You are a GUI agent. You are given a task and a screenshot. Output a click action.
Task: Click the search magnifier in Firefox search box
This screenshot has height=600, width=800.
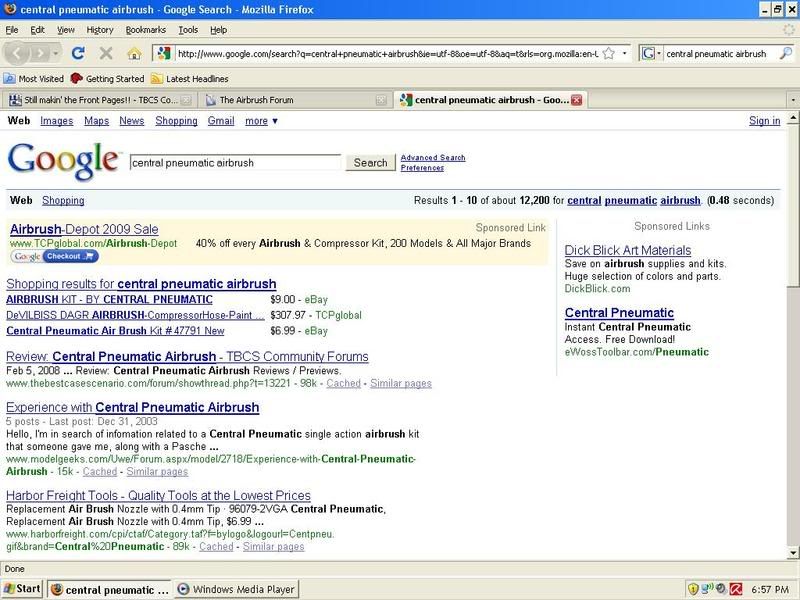click(786, 53)
